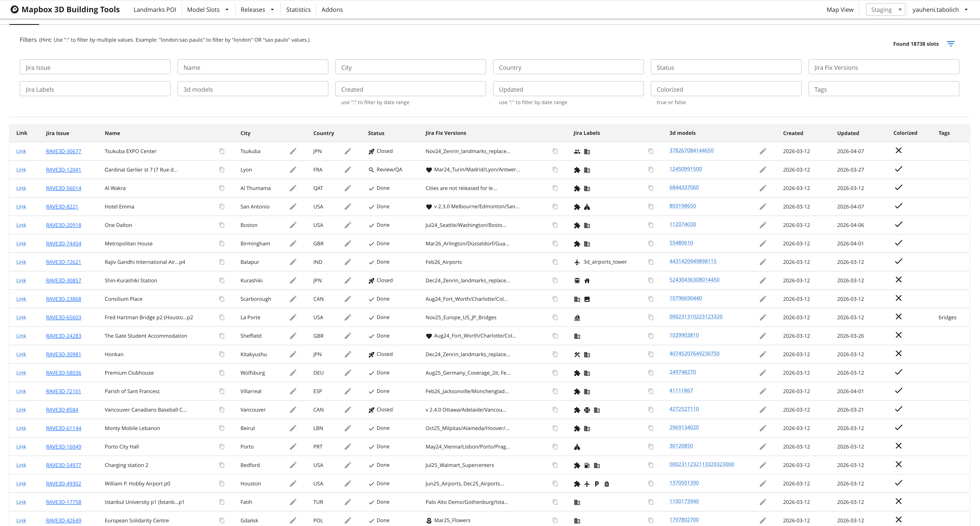This screenshot has height=526, width=980.
Task: Open Link for RAVE3D-12041 row
Action: click(21, 170)
